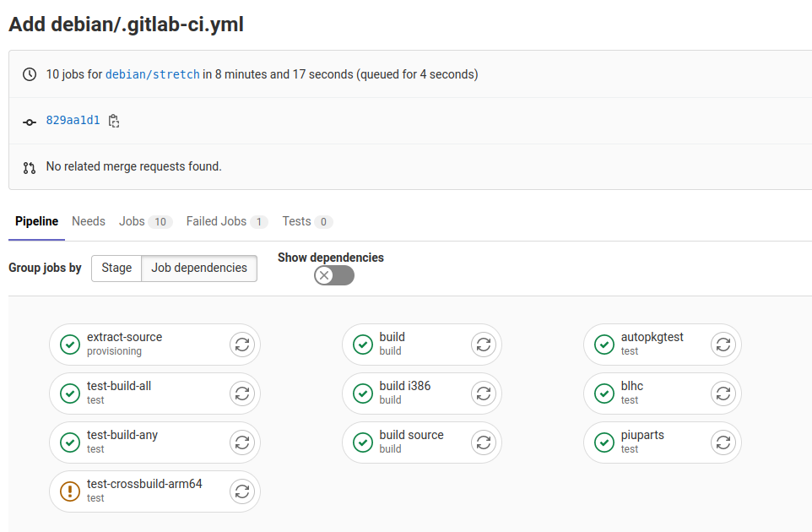Click warning status icon on test-crossbuild-arm64
The image size is (812, 532).
coord(70,491)
